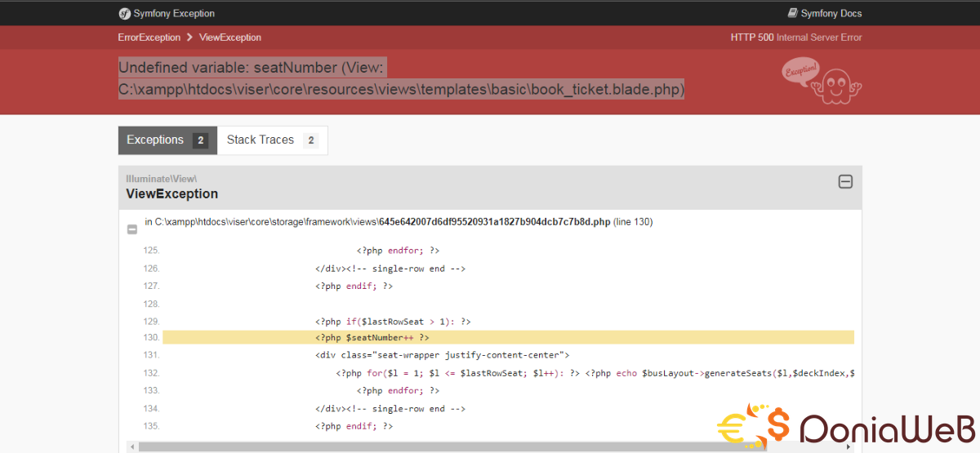The height and width of the screenshot is (453, 980).
Task: Click the Symfony logo icon
Action: point(124,13)
